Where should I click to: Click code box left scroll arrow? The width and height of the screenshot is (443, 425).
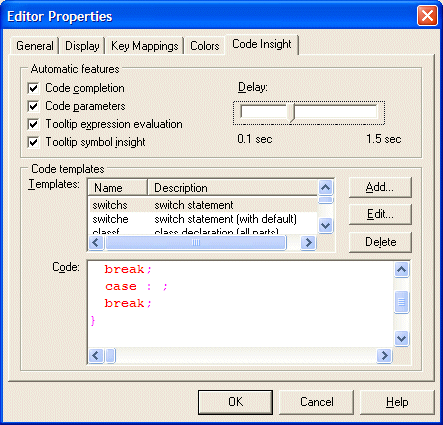[x=96, y=355]
